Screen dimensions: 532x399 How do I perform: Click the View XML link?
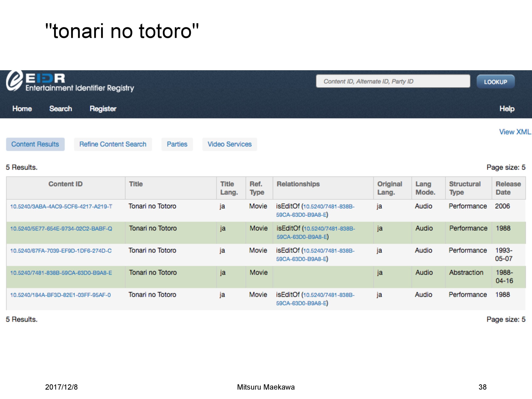515,132
